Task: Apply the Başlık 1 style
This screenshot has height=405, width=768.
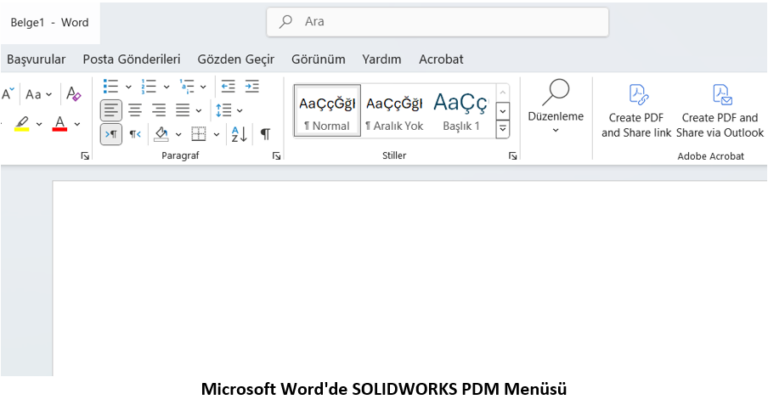Action: 461,110
